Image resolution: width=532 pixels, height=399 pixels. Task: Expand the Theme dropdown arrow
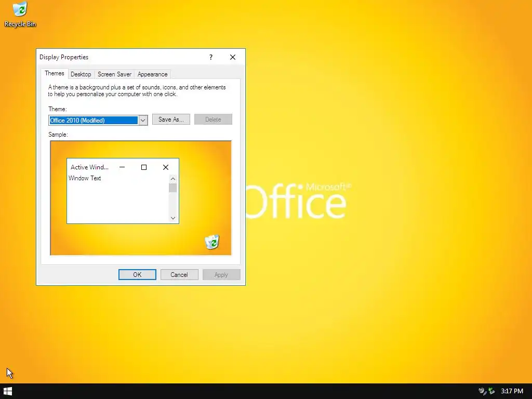(x=143, y=120)
